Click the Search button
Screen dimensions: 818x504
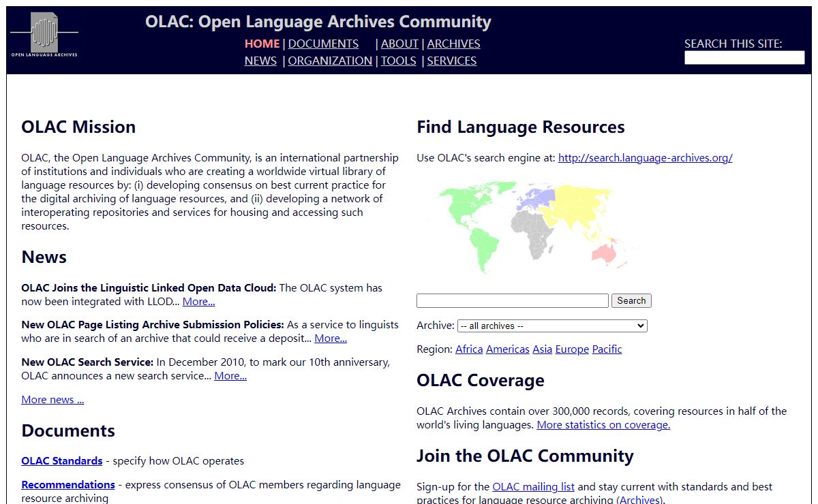coord(631,300)
